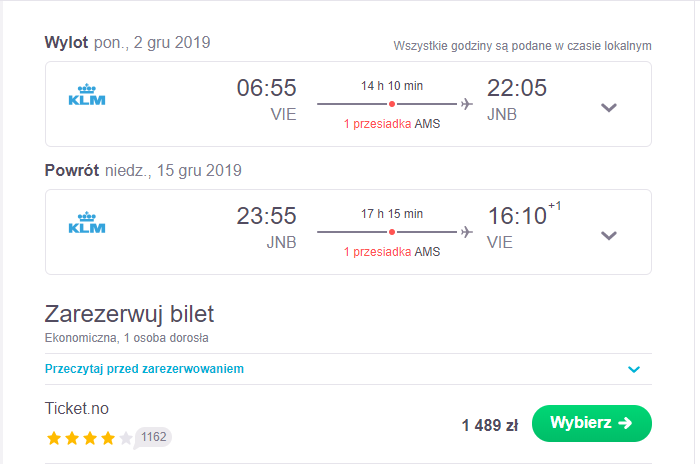This screenshot has width=700, height=464.
Task: Click the airplane icon on the return route line
Action: 467,232
